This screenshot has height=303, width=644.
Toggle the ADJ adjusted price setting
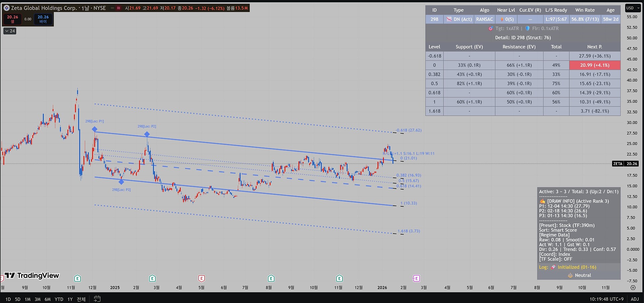635,299
